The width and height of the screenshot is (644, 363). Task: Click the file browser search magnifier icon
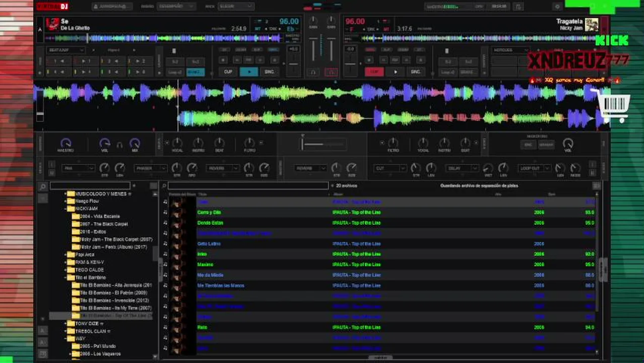coord(164,186)
